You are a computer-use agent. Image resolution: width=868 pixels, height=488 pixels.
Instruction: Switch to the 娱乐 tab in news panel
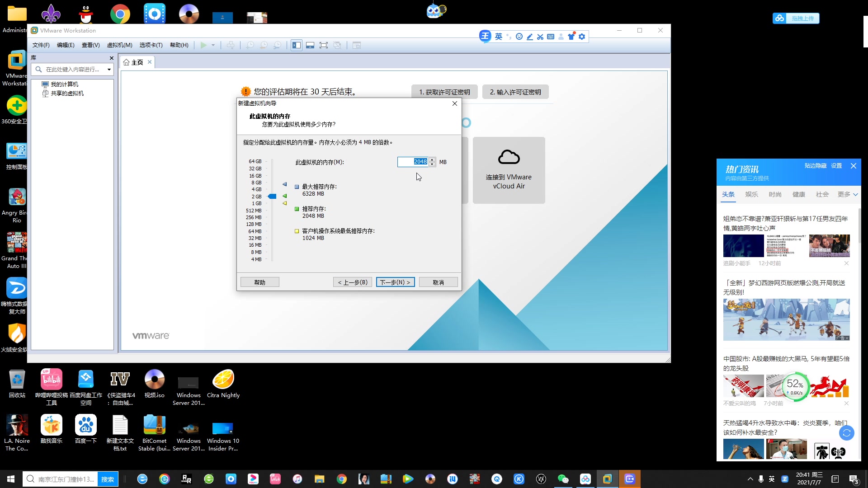click(x=751, y=194)
